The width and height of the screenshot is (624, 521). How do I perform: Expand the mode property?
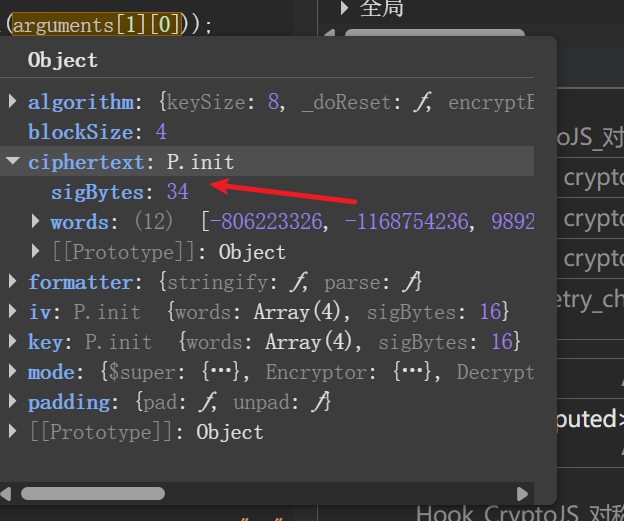coord(12,372)
